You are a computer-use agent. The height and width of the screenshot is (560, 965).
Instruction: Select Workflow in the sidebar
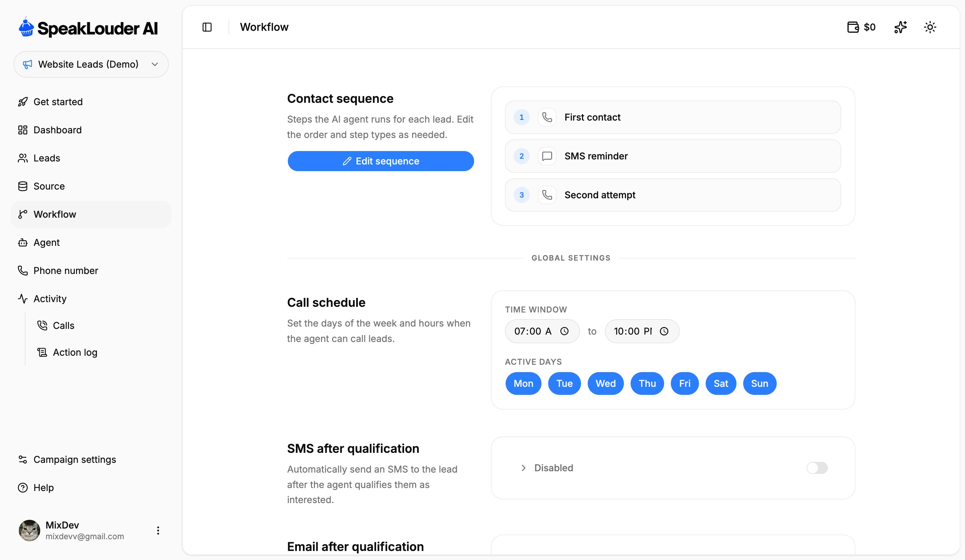coord(91,214)
